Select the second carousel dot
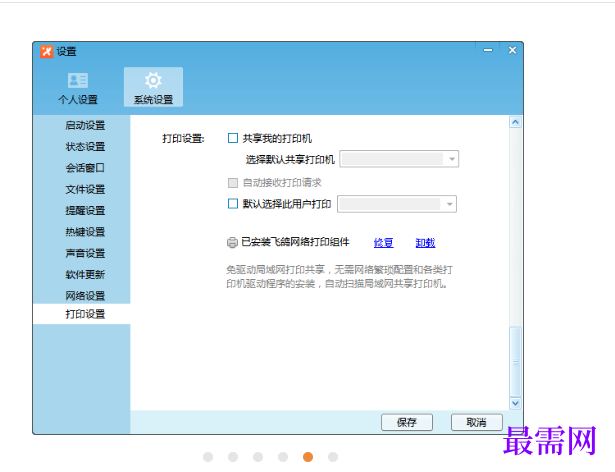 coord(233,457)
